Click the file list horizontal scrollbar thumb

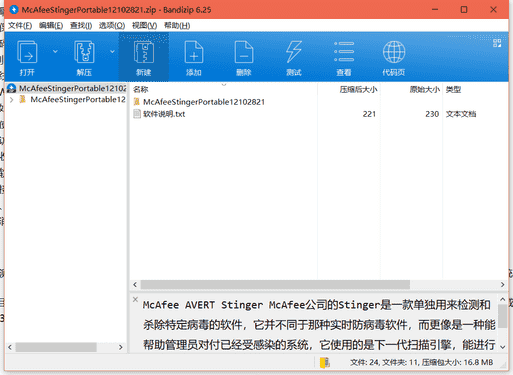point(275,285)
